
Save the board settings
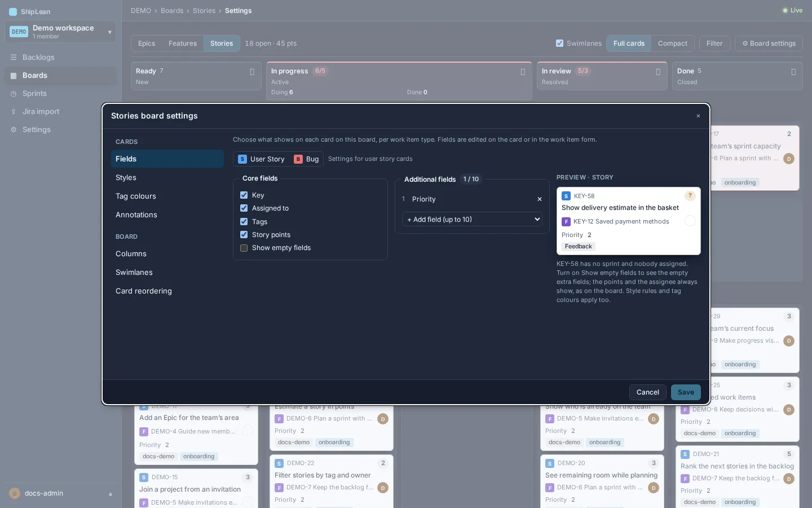[686, 392]
